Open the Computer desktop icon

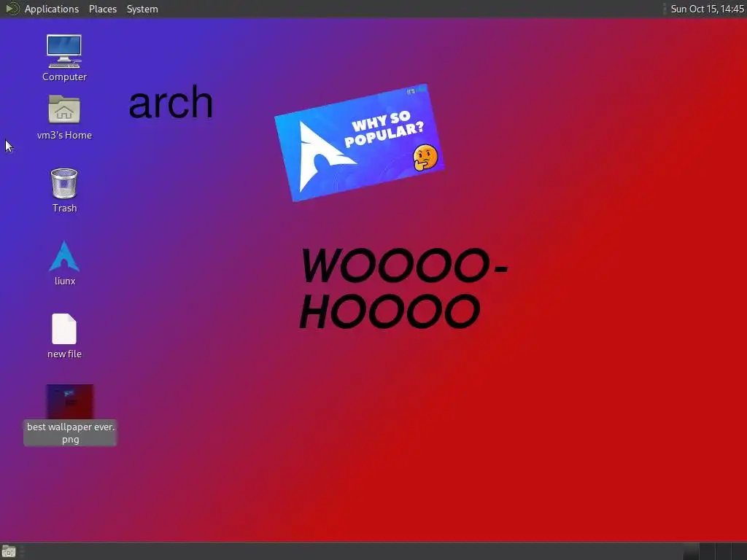point(64,52)
